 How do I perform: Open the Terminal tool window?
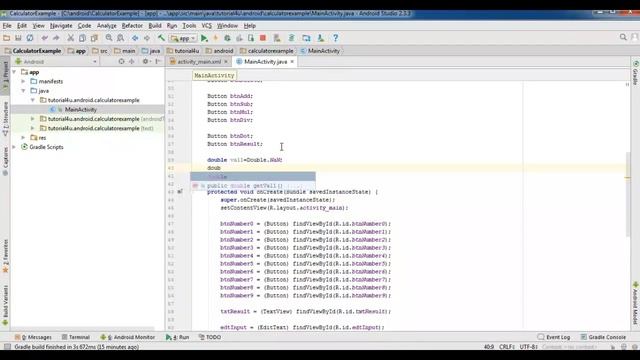coord(76,337)
